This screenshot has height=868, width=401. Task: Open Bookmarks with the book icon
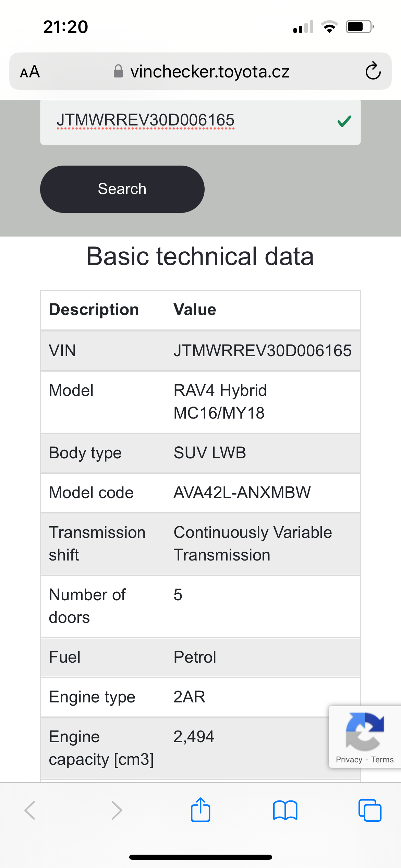(285, 810)
